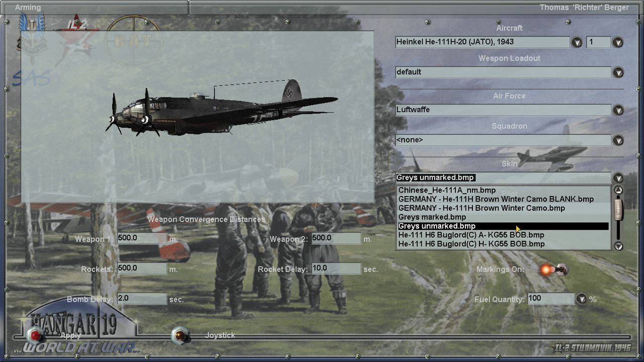644x362 pixels.
Task: Open the Fuel Quantity dropdown arrow
Action: point(582,299)
